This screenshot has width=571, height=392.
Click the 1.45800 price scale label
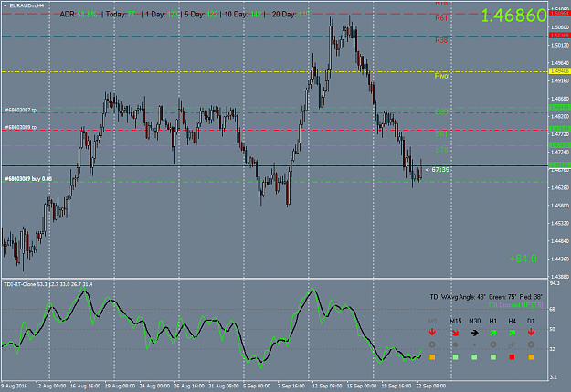pos(560,206)
